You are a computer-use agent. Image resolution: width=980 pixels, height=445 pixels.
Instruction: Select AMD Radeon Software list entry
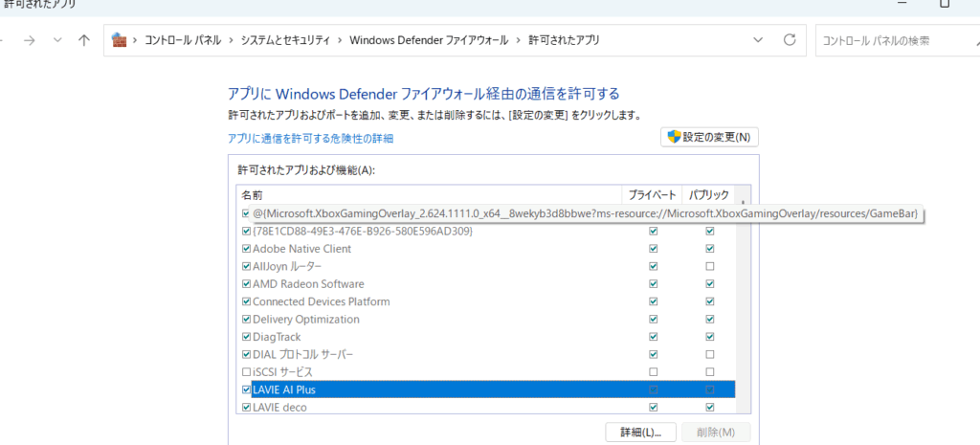[x=308, y=284]
